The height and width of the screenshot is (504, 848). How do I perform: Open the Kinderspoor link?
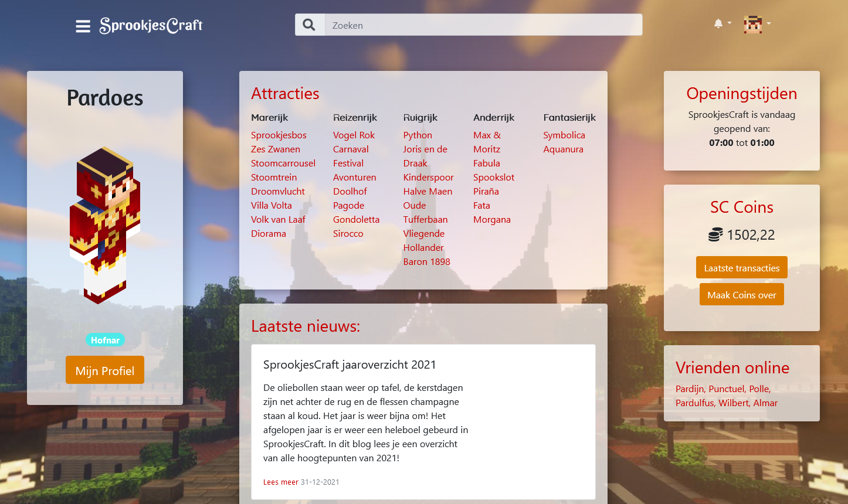429,177
